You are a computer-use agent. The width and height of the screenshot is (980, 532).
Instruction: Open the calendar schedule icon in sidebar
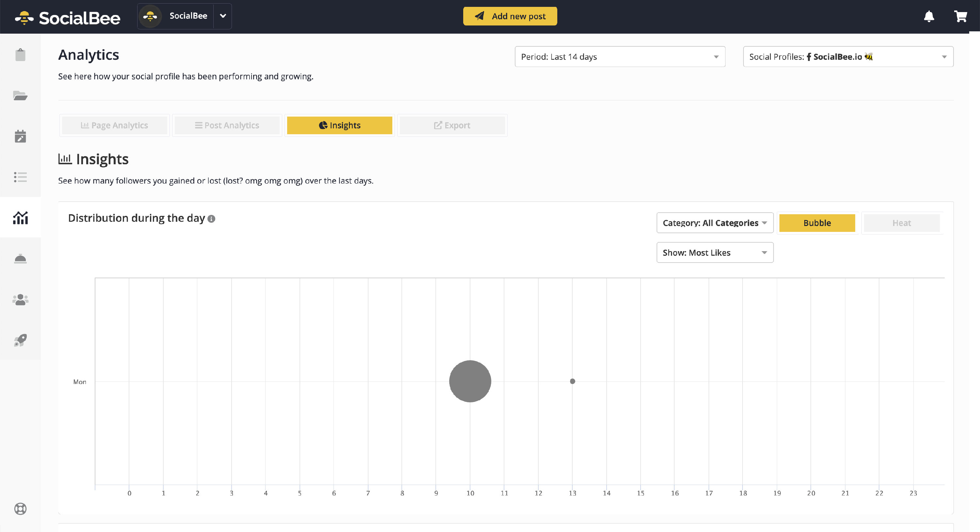pyautogui.click(x=20, y=136)
